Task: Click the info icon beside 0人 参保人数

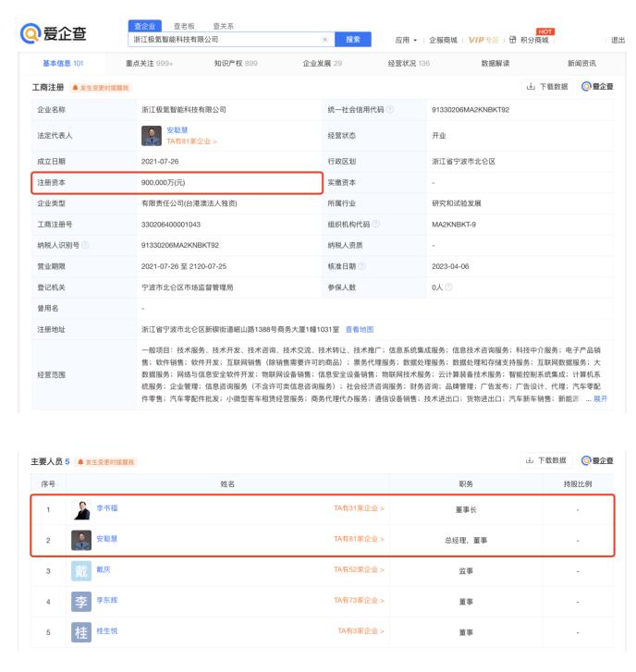Action: pyautogui.click(x=448, y=287)
